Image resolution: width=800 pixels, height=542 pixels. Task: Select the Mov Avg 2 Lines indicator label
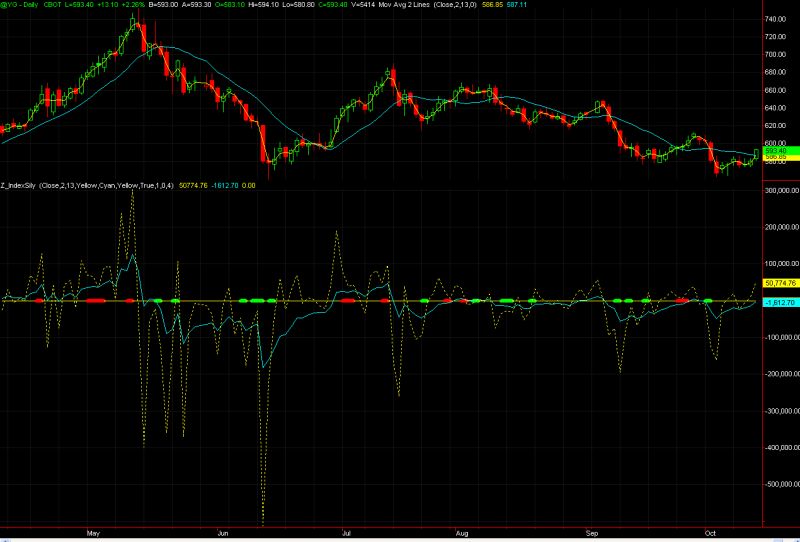click(x=404, y=5)
